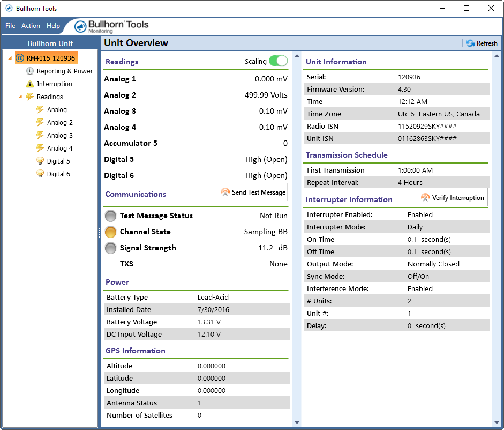
Task: Select Analog 4 tree item
Action: (60, 149)
